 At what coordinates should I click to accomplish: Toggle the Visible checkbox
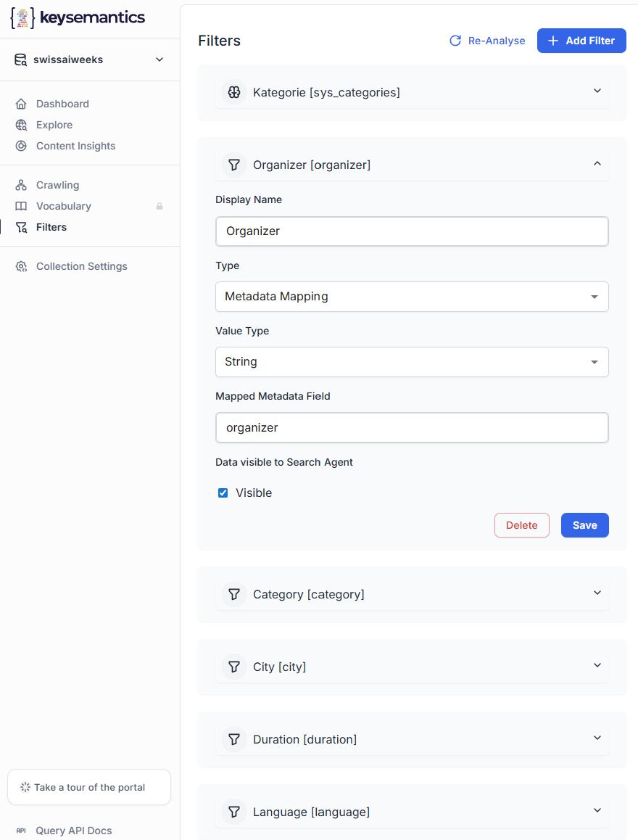pos(223,493)
